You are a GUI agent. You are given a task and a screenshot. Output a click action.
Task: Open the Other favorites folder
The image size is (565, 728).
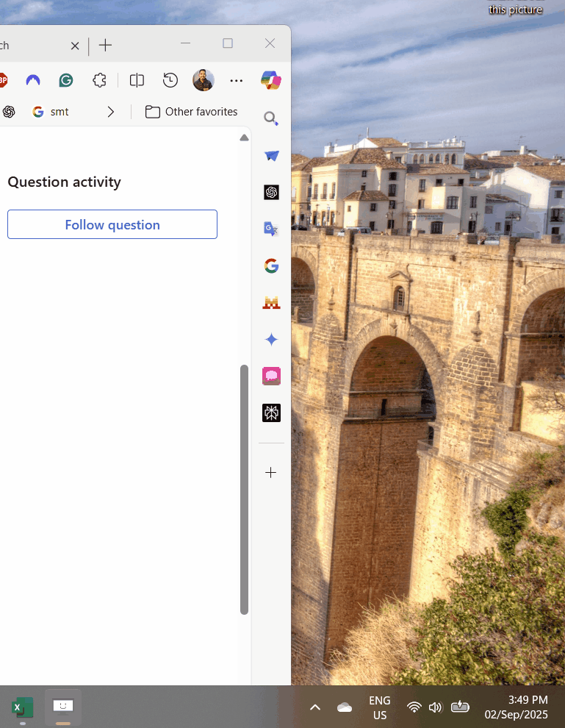pos(191,112)
